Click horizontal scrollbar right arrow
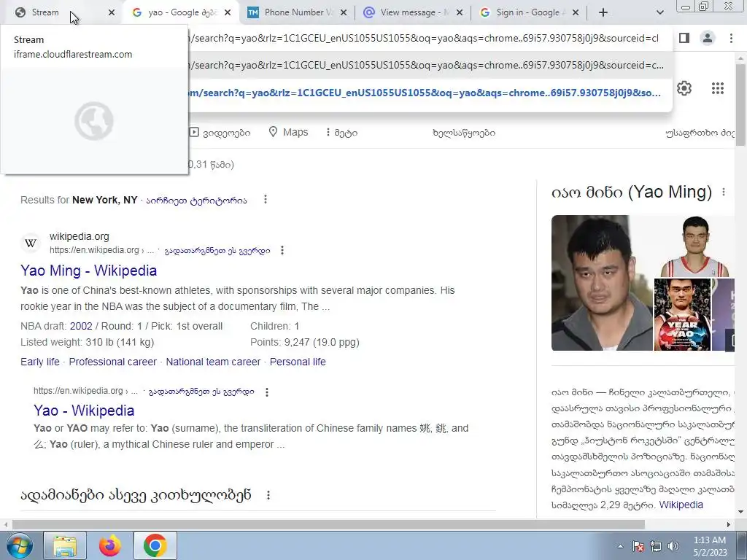The image size is (747, 560). pyautogui.click(x=729, y=525)
